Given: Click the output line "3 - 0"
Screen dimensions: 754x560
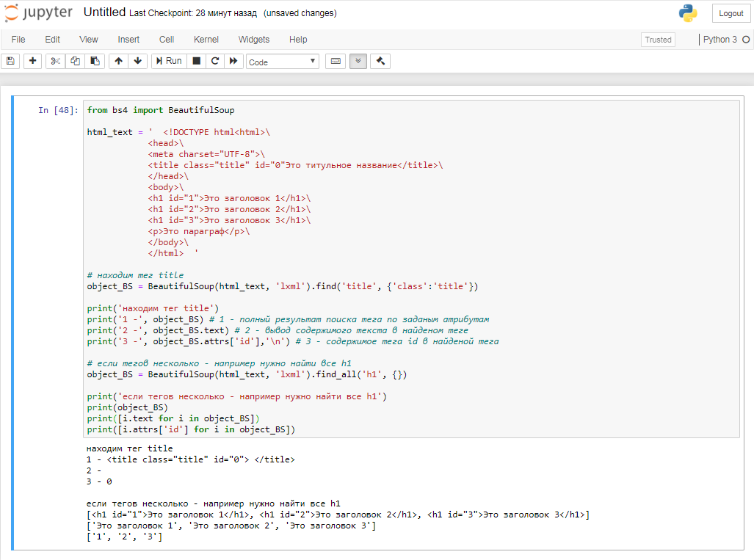Looking at the screenshot, I should pyautogui.click(x=99, y=481).
